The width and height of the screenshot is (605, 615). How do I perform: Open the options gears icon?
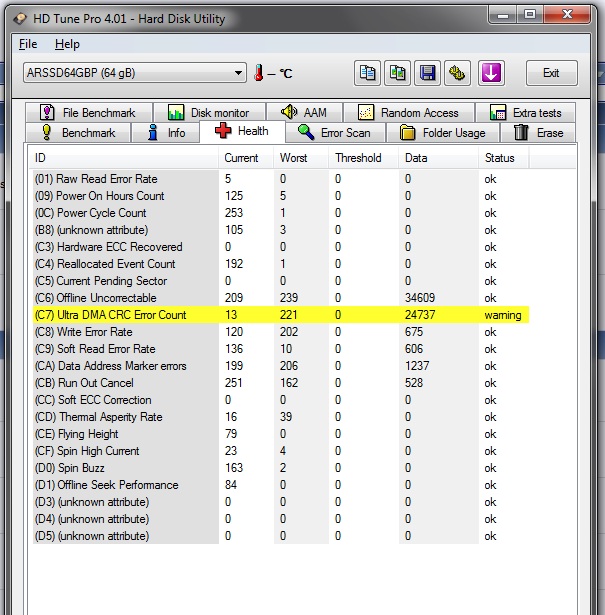[457, 73]
